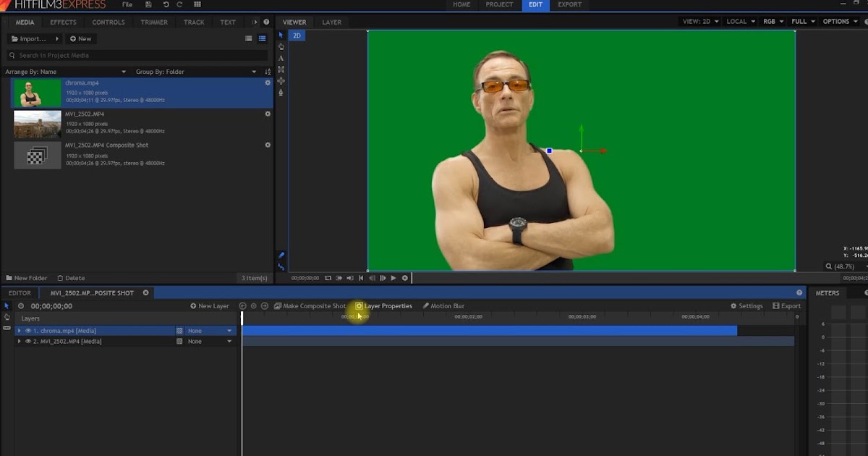Image resolution: width=868 pixels, height=456 pixels.
Task: Click New Layer in timeline
Action: tap(210, 306)
